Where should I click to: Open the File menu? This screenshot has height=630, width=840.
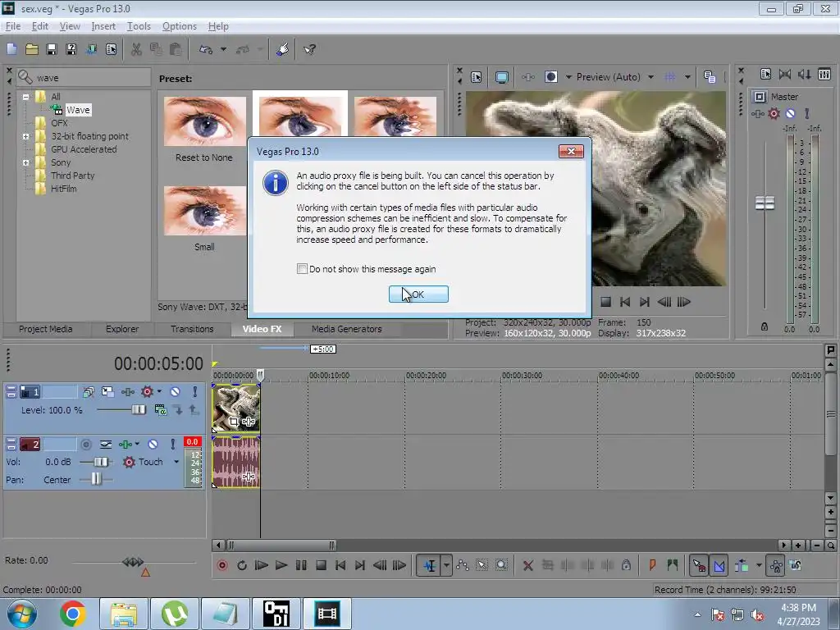13,26
